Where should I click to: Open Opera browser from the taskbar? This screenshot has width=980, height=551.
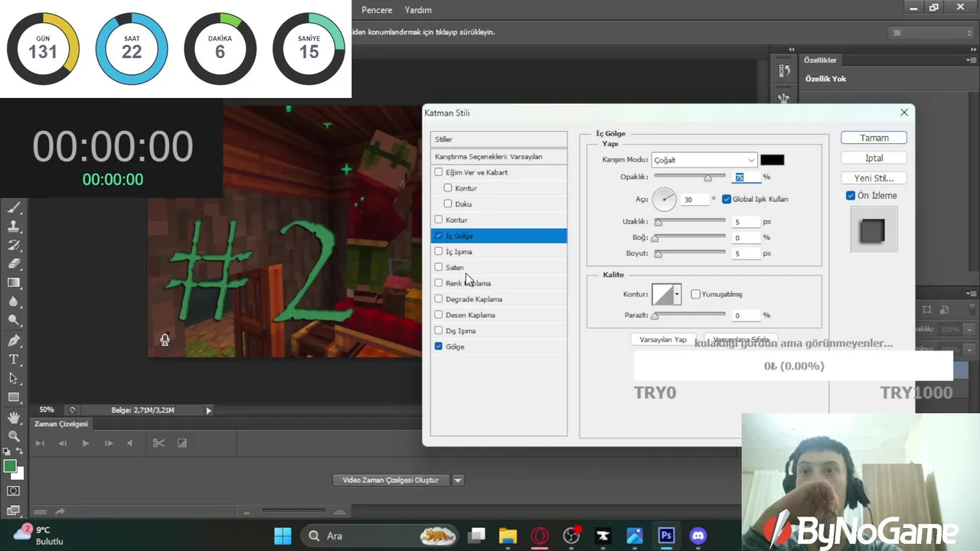pyautogui.click(x=540, y=536)
